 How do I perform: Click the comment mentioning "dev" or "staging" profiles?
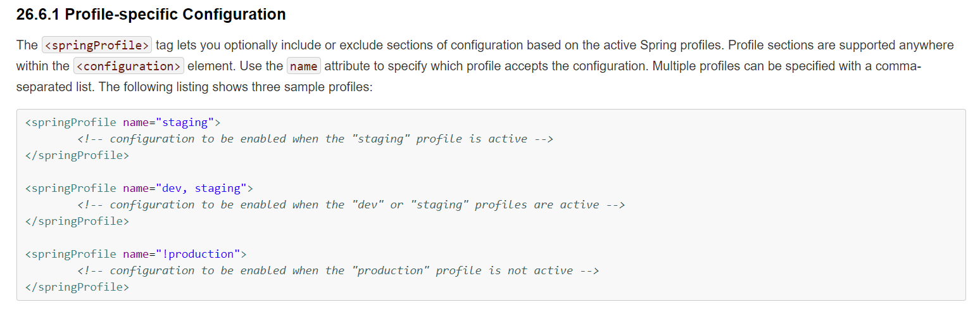[351, 205]
